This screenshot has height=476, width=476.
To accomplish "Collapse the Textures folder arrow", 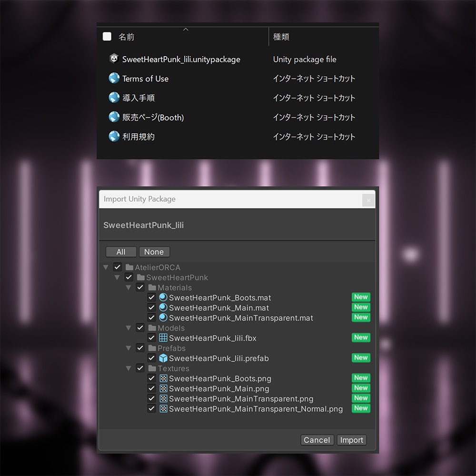I will 129,368.
